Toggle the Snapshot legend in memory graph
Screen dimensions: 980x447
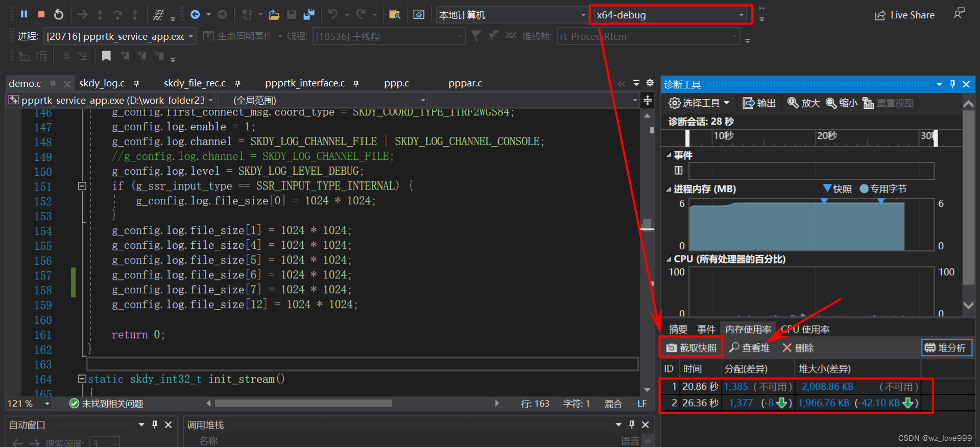pyautogui.click(x=838, y=189)
